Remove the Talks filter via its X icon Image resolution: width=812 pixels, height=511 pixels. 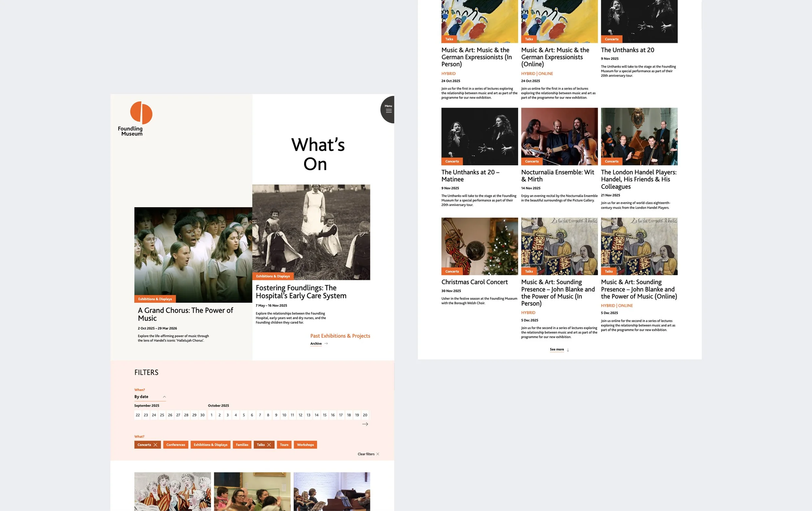pos(270,444)
